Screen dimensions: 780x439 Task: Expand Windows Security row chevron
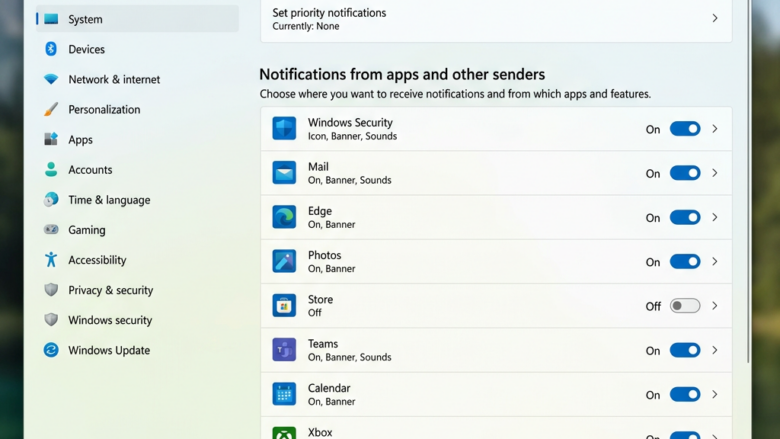pos(715,129)
